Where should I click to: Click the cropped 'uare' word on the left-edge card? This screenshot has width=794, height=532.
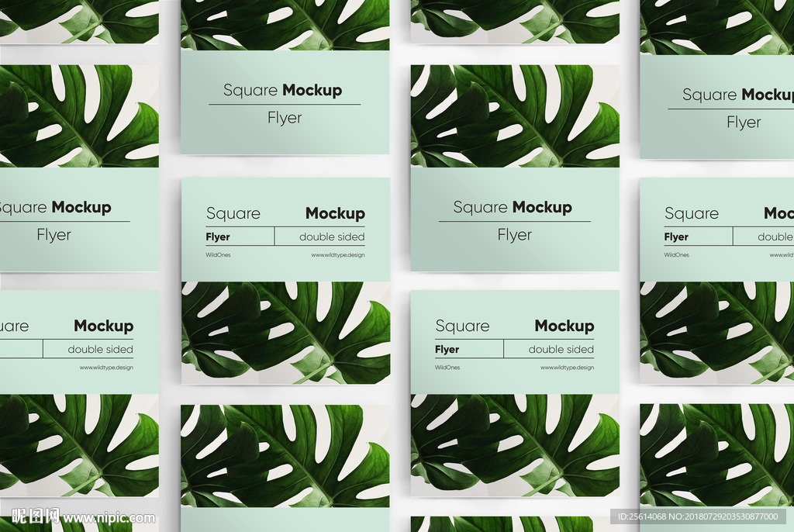14,326
